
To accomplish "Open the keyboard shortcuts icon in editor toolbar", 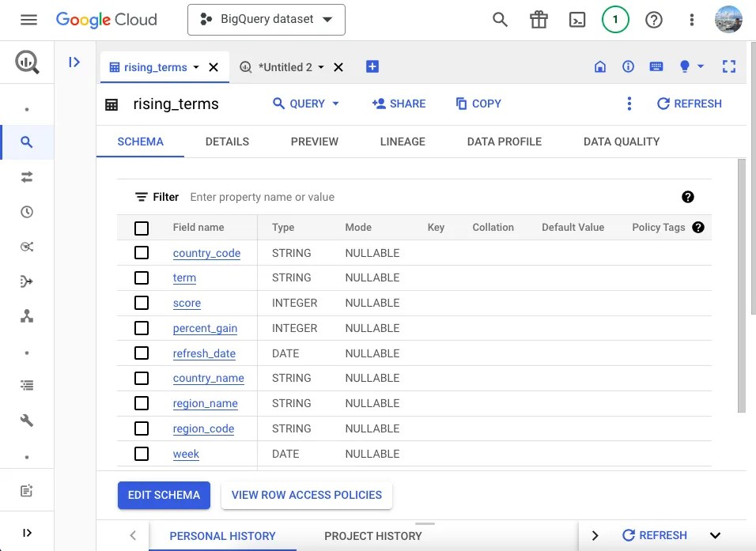I will [x=656, y=66].
